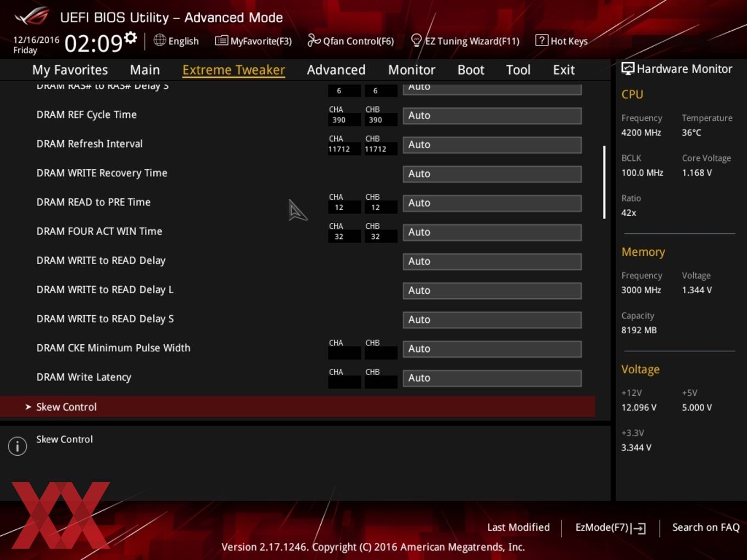The image size is (747, 560).
Task: Click the Hardware Monitor screen icon
Action: tap(627, 69)
